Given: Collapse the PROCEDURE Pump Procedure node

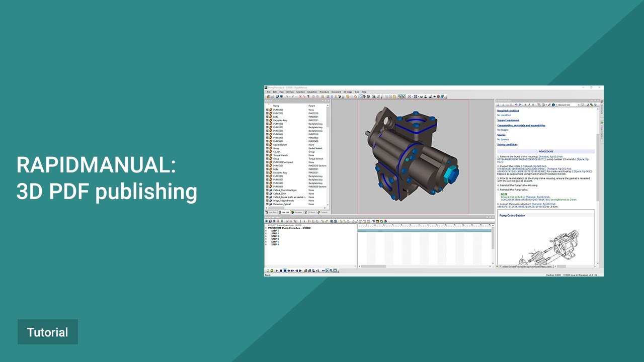Looking at the screenshot, I should pos(266,228).
